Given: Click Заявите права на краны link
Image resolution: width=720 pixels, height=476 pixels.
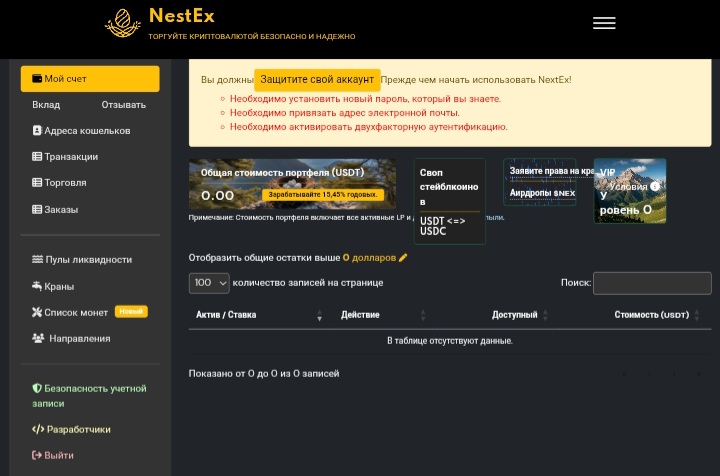Looking at the screenshot, I should coord(551,171).
